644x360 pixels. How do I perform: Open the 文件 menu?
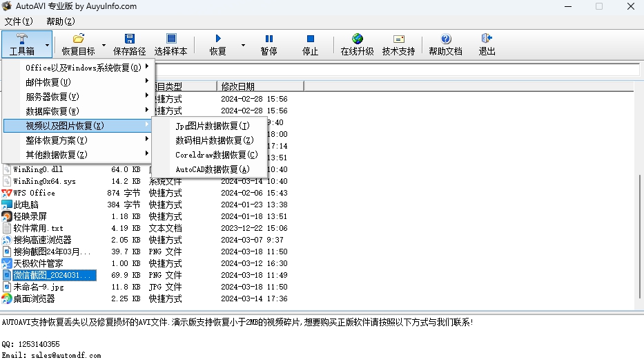click(18, 21)
